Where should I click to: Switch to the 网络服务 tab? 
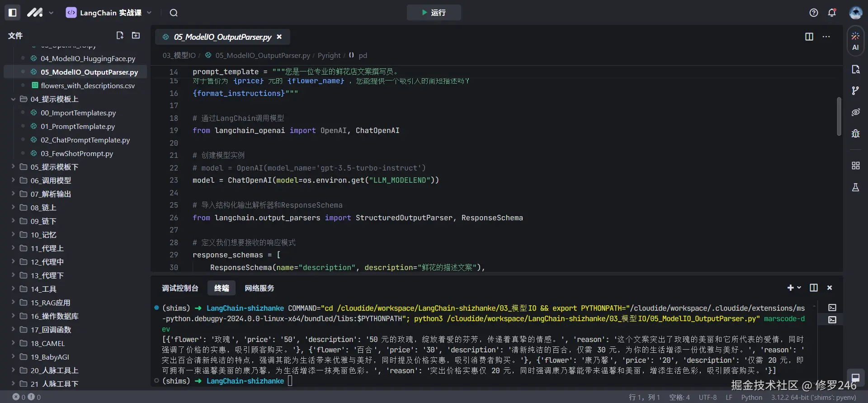pos(259,288)
